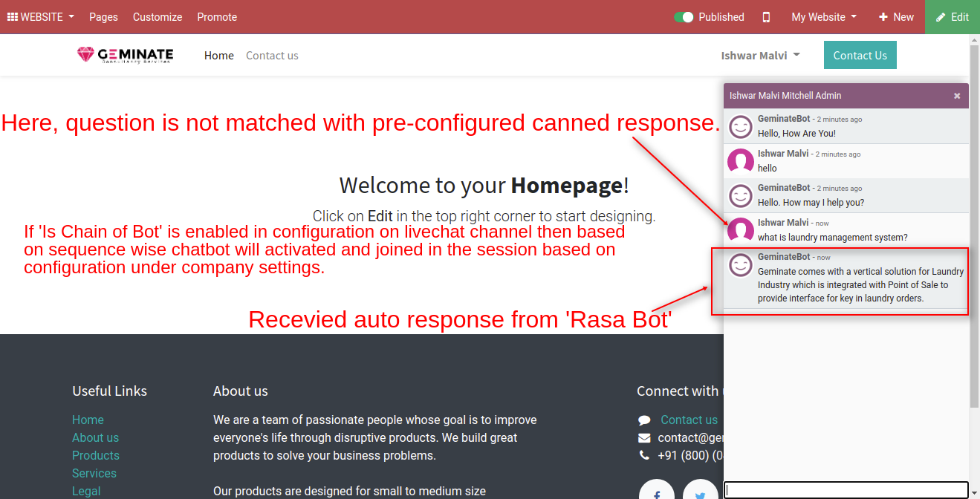Open the WEBSITE apps grid menu
The width and height of the screenshot is (980, 499).
pos(41,17)
